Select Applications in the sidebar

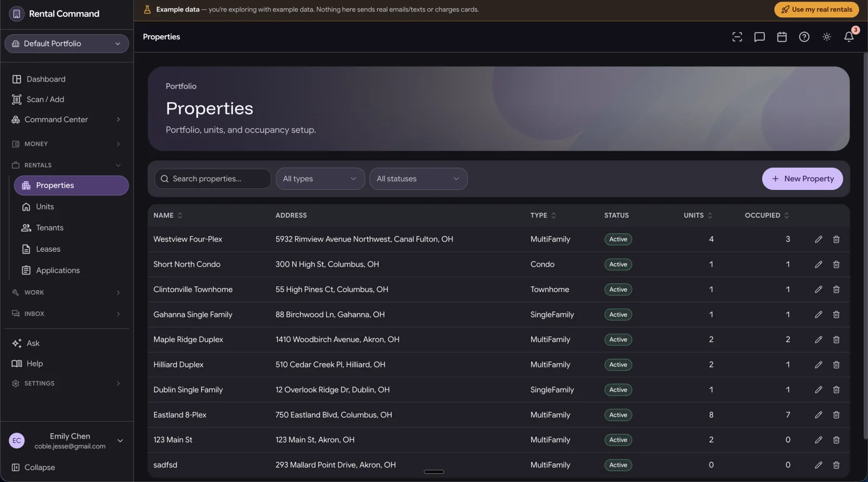pyautogui.click(x=71, y=270)
